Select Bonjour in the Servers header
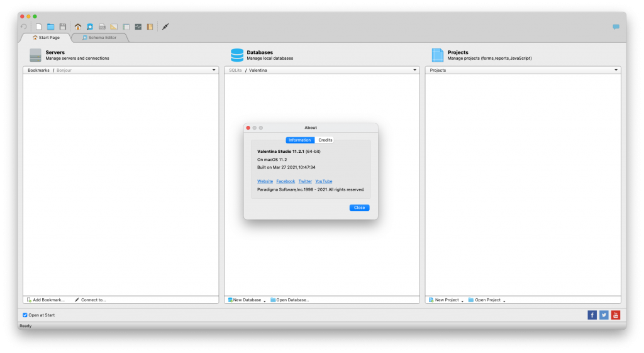The width and height of the screenshot is (644, 353). [x=64, y=70]
